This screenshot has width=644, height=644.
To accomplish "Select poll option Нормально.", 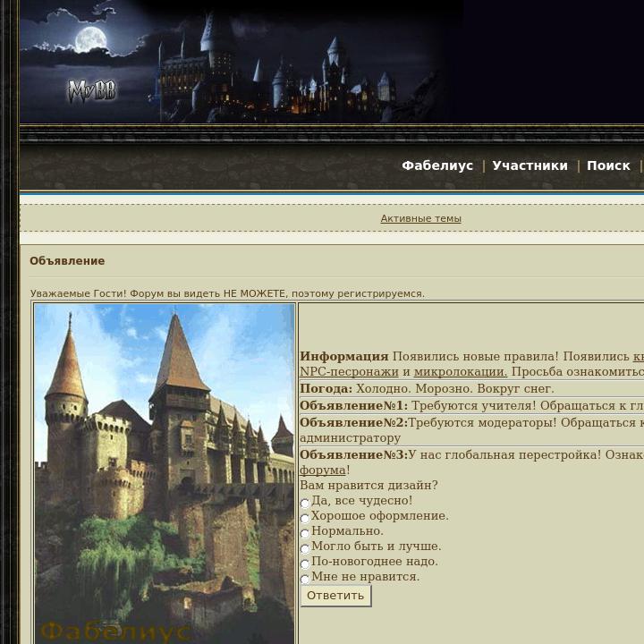I will 305,533.
